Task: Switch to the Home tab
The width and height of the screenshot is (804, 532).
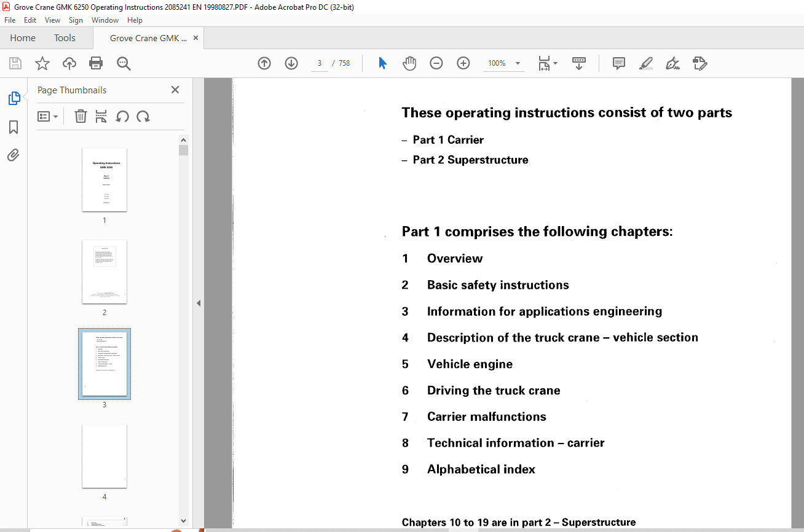Action: tap(23, 38)
